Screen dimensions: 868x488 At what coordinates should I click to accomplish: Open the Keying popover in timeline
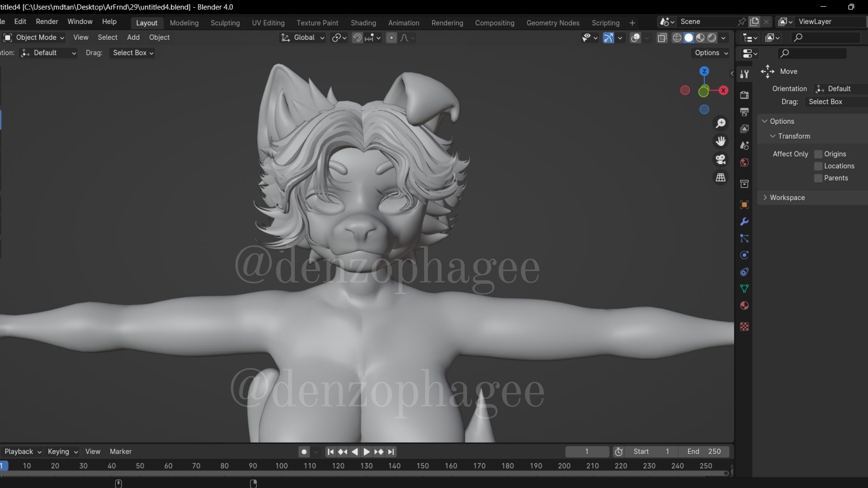coord(62,451)
